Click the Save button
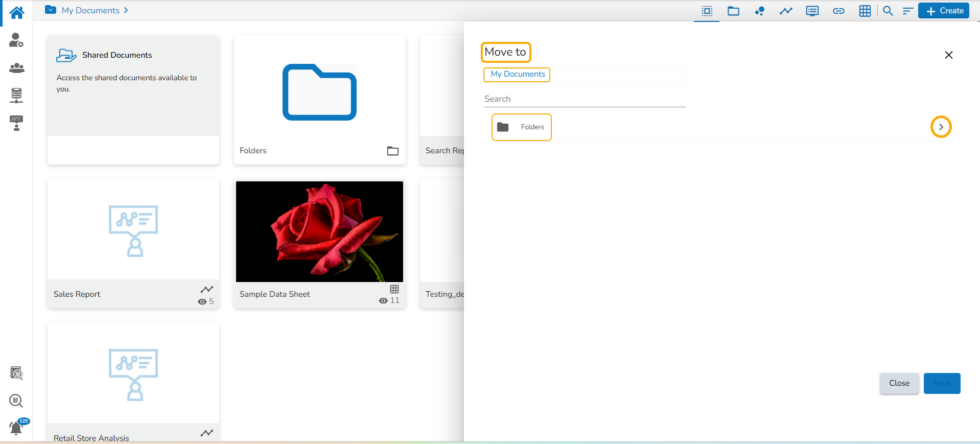Viewport: 980px width, 444px height. coord(942,383)
